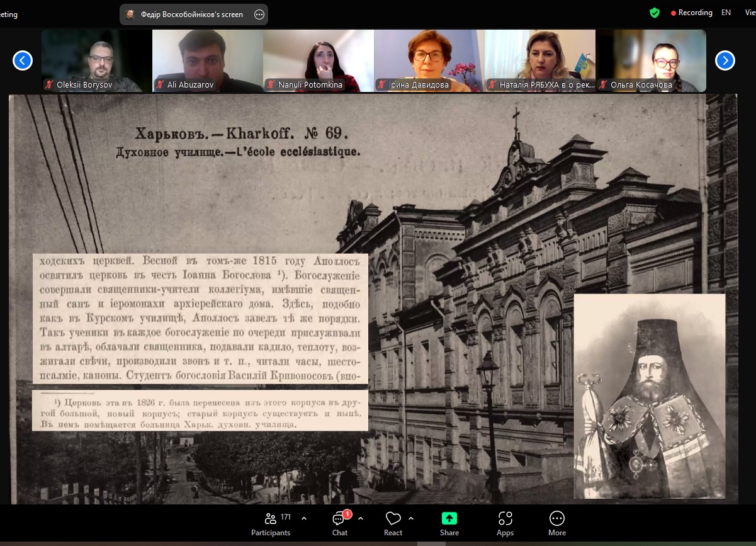This screenshot has height=546, width=756.
Task: Open the Apps panel
Action: [x=505, y=523]
